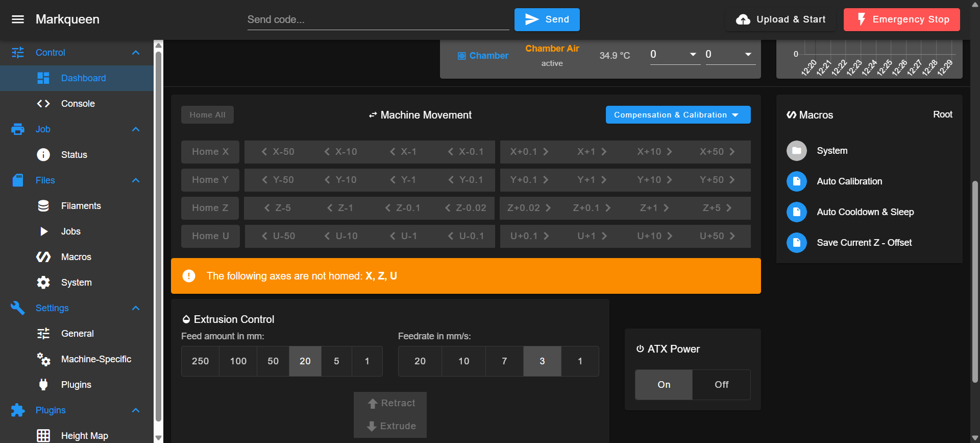
Task: Click the Dashboard tiles icon
Action: [43, 78]
